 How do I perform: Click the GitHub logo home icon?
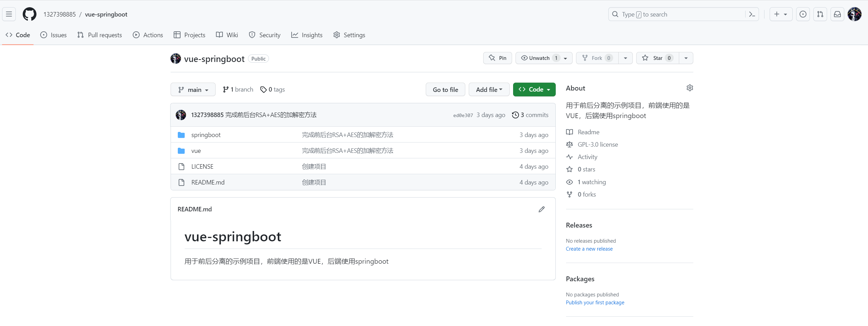pos(30,14)
